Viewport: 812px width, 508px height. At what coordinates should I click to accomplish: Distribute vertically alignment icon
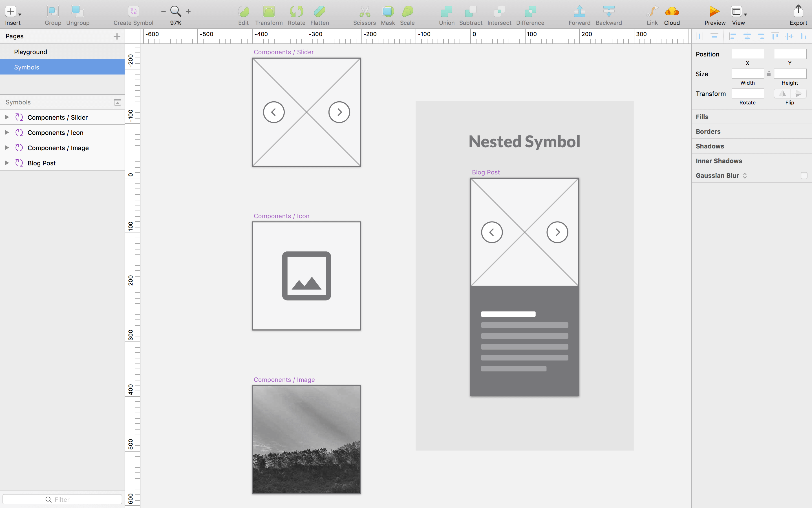pos(714,36)
